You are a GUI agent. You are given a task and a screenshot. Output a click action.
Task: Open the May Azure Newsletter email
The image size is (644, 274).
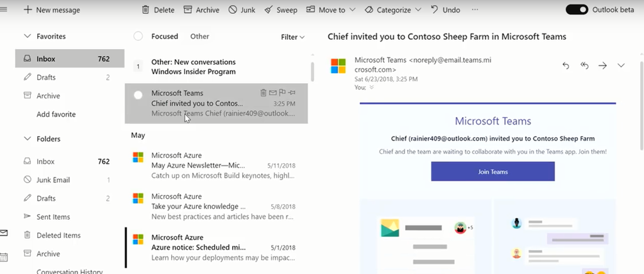(x=214, y=165)
